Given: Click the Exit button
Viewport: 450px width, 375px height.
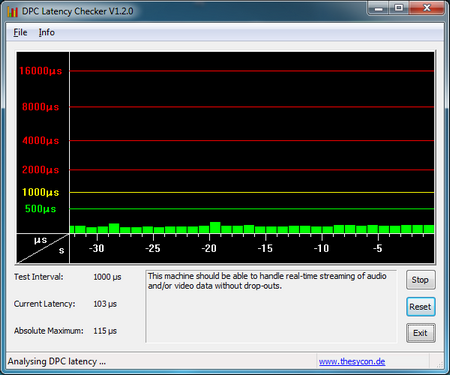Looking at the screenshot, I should 420,333.
